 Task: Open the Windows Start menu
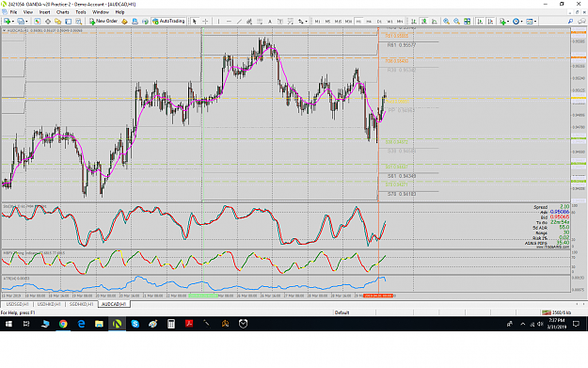point(8,324)
